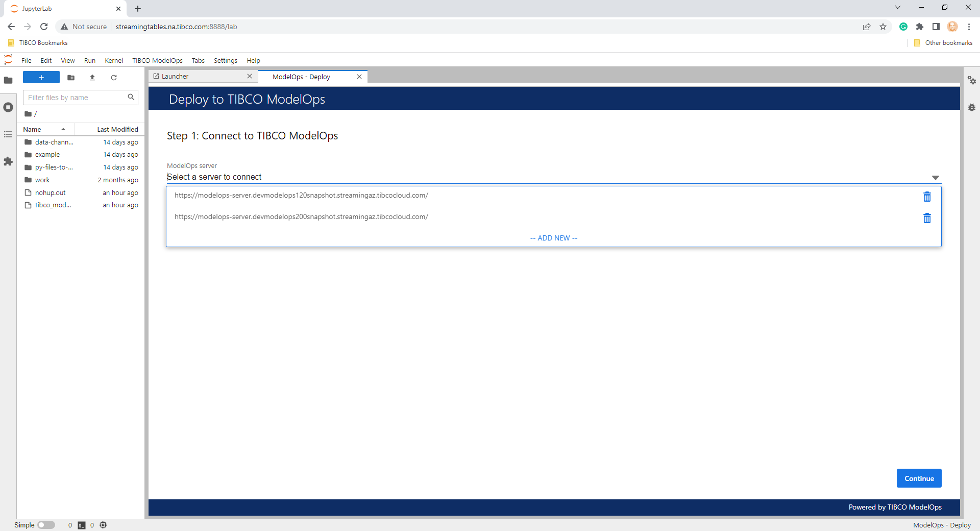Open the Help menu
The width and height of the screenshot is (980, 531).
tap(253, 60)
